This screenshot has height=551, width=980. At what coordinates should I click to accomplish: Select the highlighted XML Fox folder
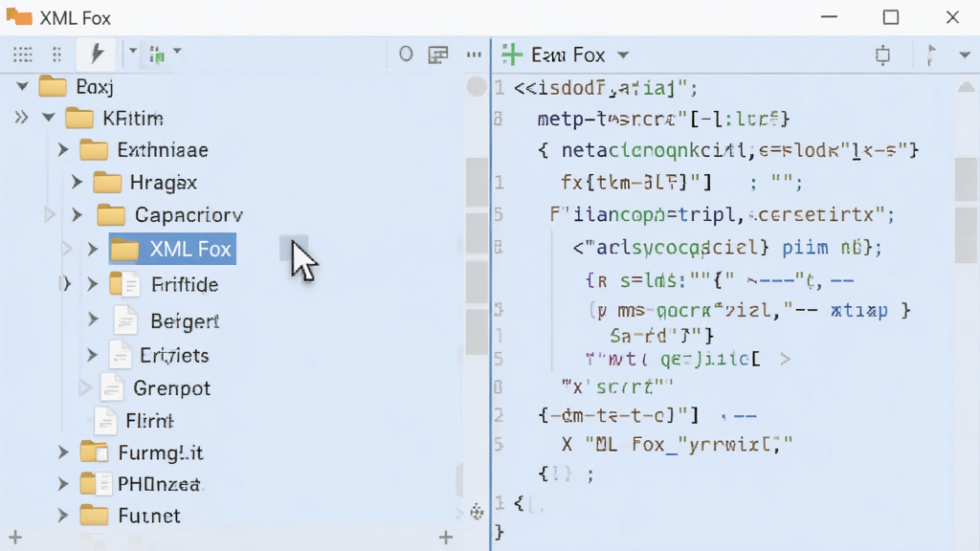tap(172, 250)
